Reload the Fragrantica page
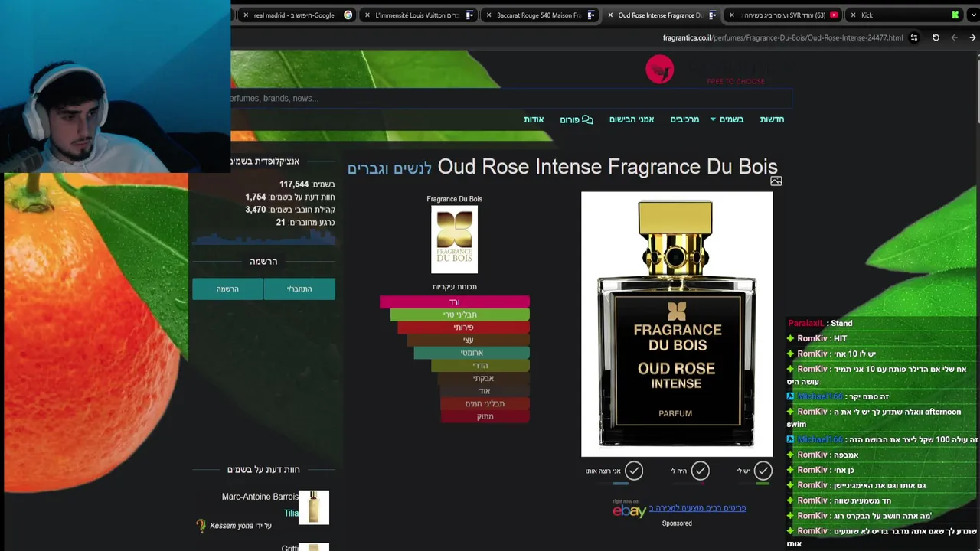 coord(936,37)
